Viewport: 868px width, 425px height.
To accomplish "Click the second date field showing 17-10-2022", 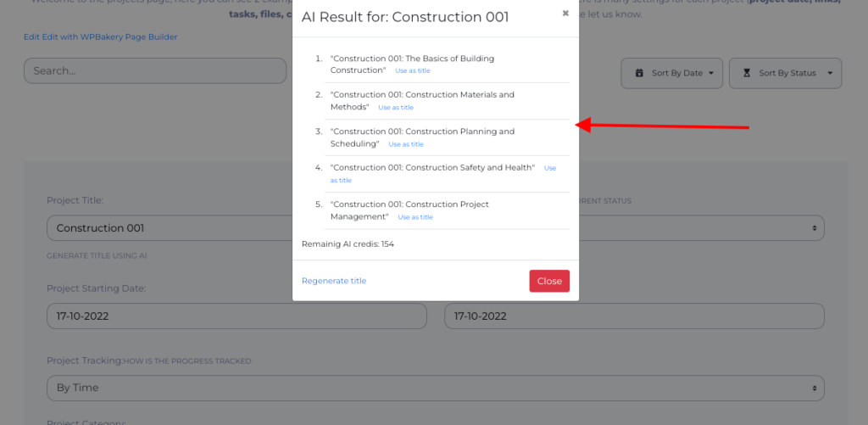I will click(x=634, y=316).
